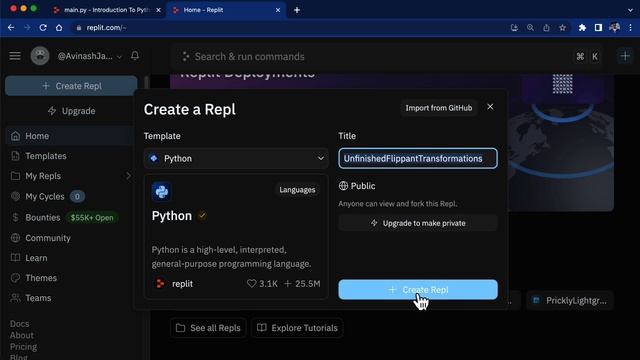
Task: Open the PricklyLightgr... repl card
Action: pos(570,301)
